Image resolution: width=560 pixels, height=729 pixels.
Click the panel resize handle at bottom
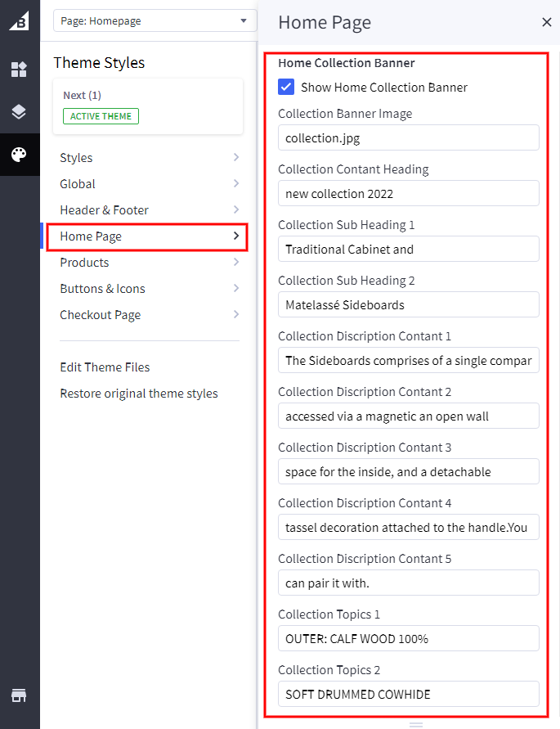tap(416, 724)
